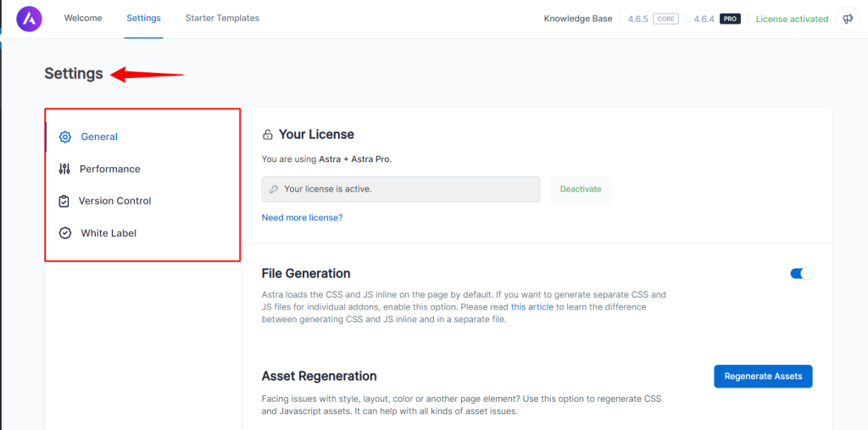
Task: Open the Knowledge Base link
Action: coord(578,19)
